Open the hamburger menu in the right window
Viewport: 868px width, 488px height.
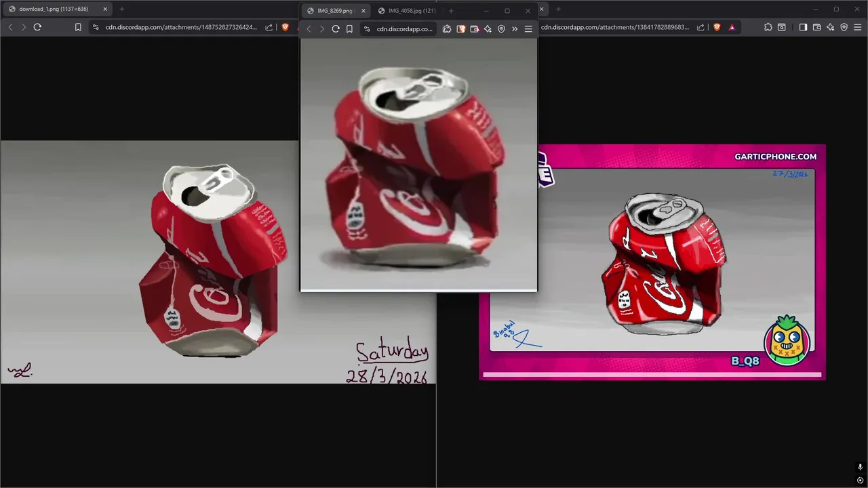click(858, 27)
